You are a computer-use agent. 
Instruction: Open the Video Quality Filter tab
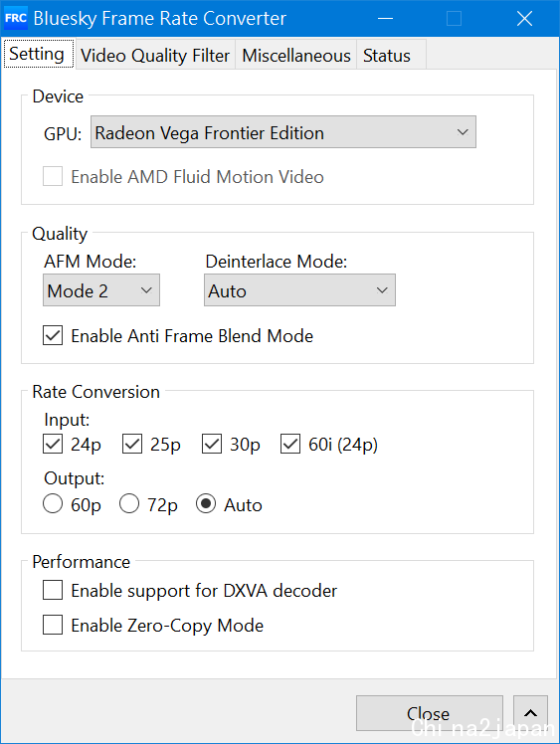click(155, 56)
